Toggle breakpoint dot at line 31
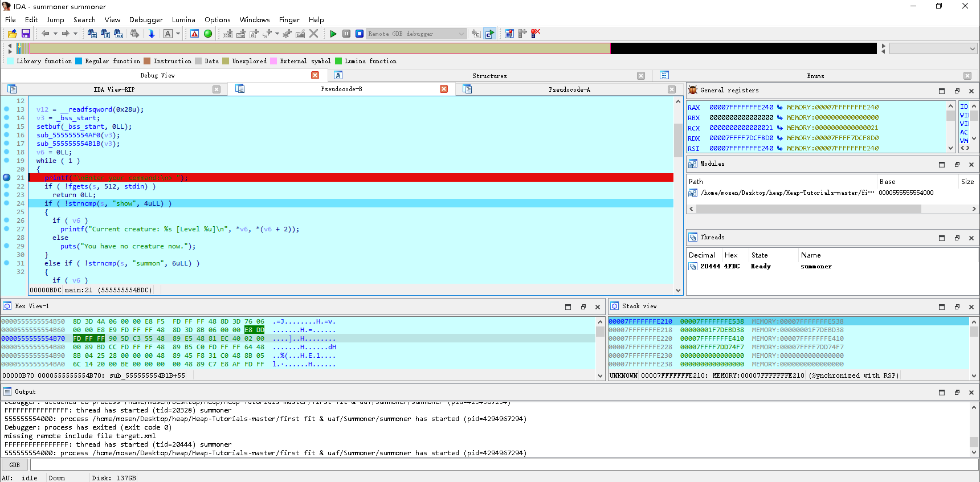Screen dimensions: 980x482 [7, 263]
